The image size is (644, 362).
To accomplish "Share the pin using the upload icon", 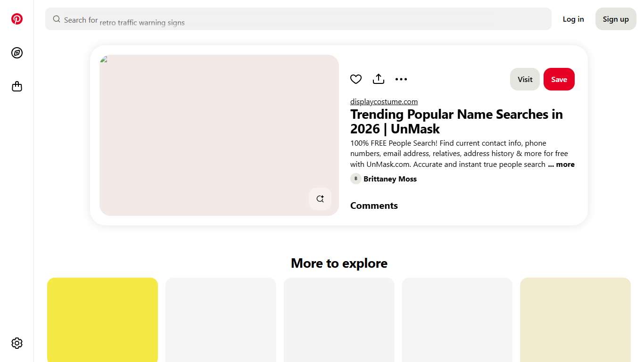I will [x=379, y=79].
